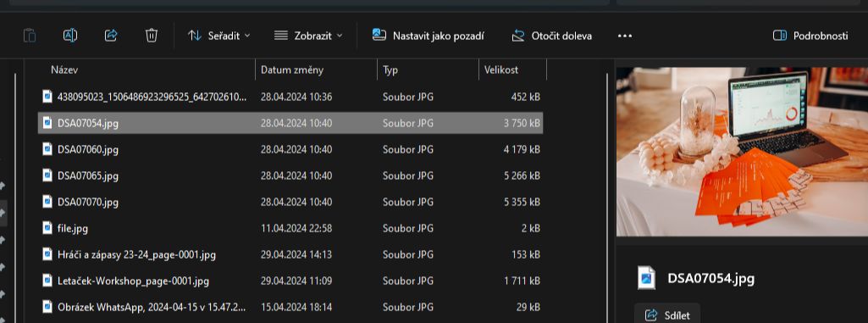Click the DSA07054 preview image thumbnail
868x323 pixels.
tap(742, 151)
